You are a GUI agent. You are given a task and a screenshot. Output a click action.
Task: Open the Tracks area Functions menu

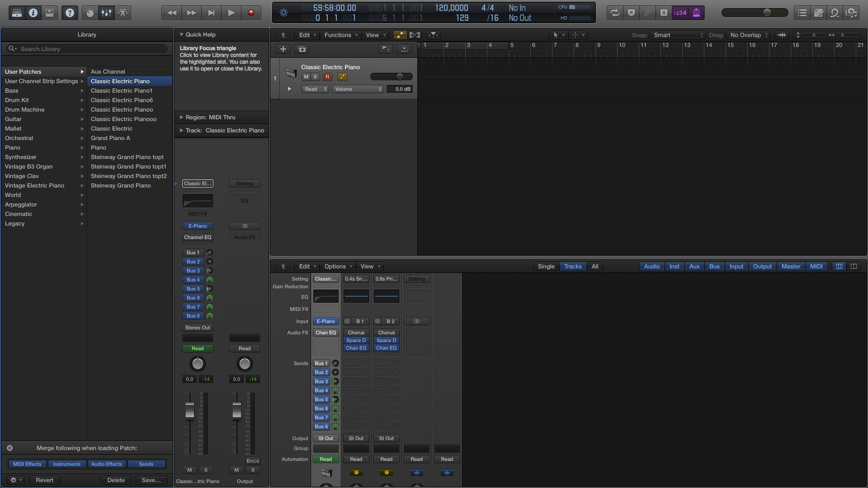coord(340,35)
